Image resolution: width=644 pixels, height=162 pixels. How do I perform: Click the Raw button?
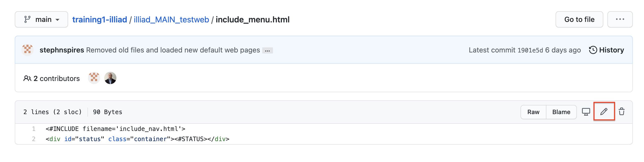533,112
